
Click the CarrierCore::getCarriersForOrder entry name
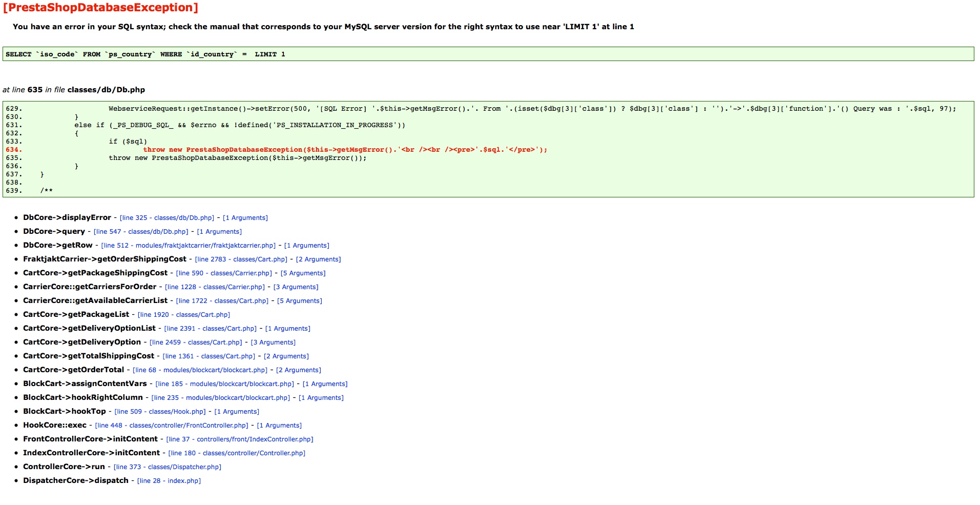pyautogui.click(x=90, y=287)
